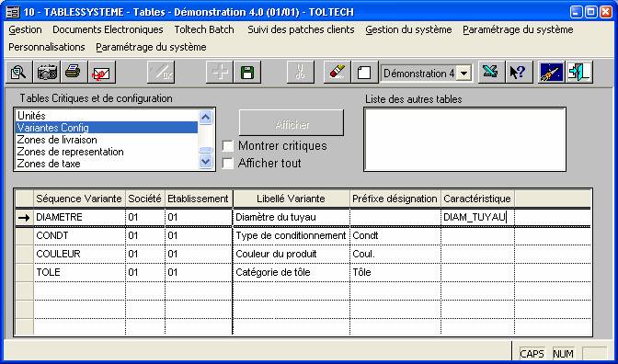Click the row selector beside TOLE
The width and height of the screenshot is (618, 364).
click(25, 272)
